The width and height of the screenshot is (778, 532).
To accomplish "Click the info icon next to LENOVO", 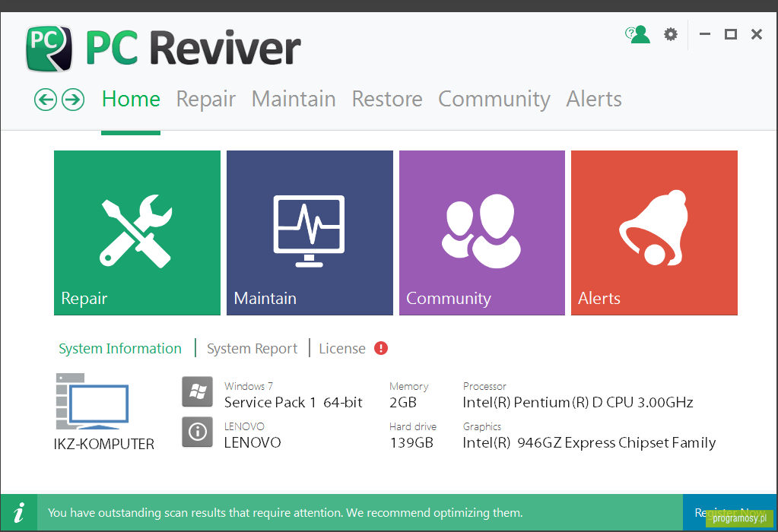I will point(198,432).
